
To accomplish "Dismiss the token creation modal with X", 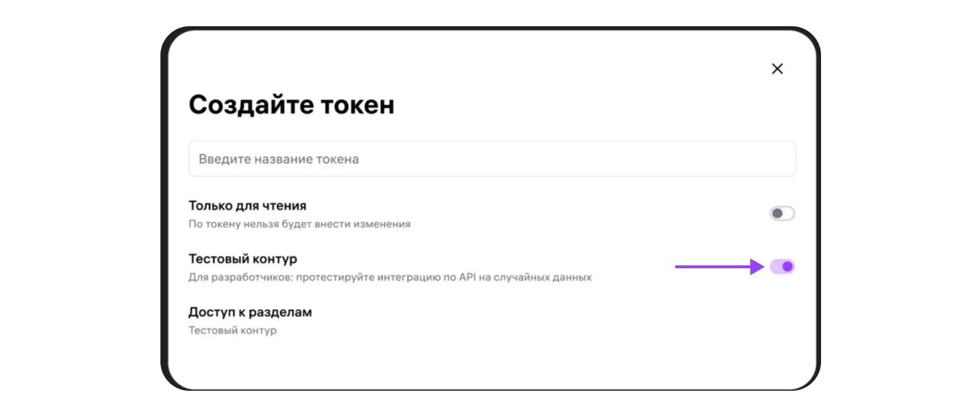I will (777, 69).
